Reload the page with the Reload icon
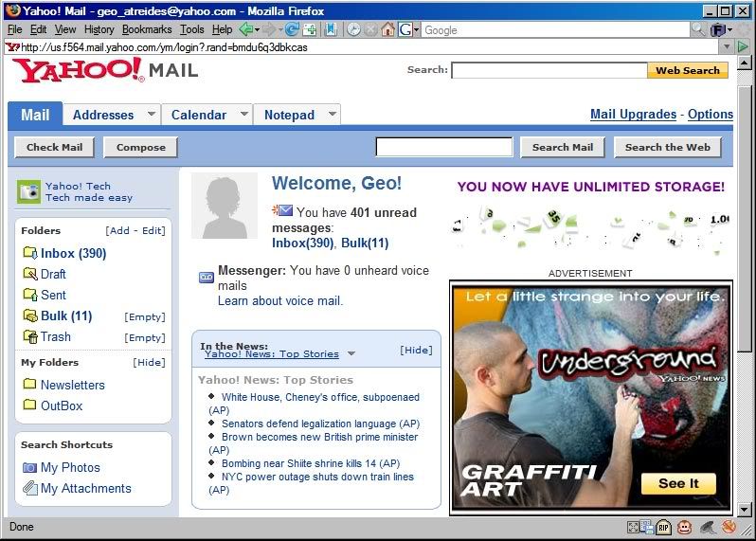 (x=292, y=30)
